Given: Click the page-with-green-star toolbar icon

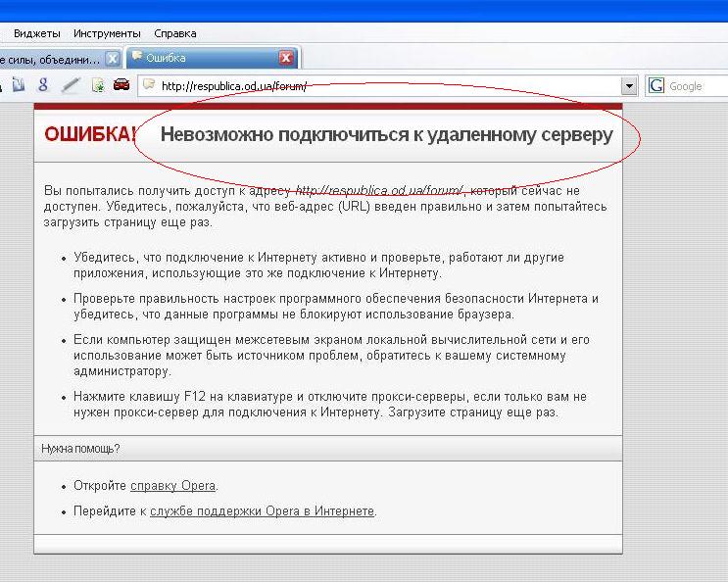Looking at the screenshot, I should (98, 85).
